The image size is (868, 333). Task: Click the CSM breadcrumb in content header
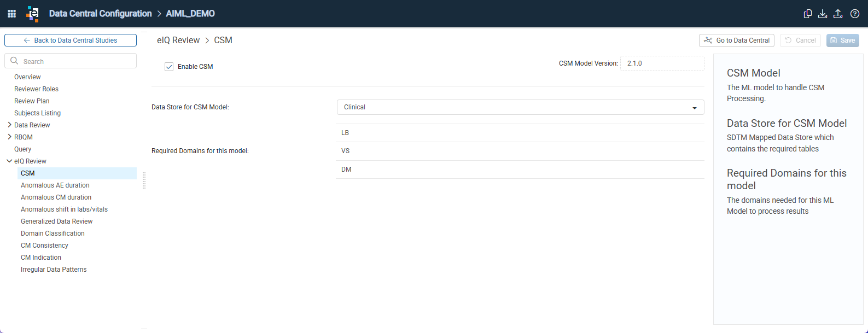(223, 40)
